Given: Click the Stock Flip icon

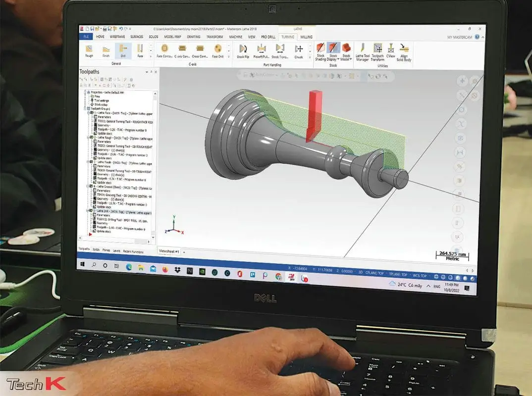Looking at the screenshot, I should click(243, 52).
